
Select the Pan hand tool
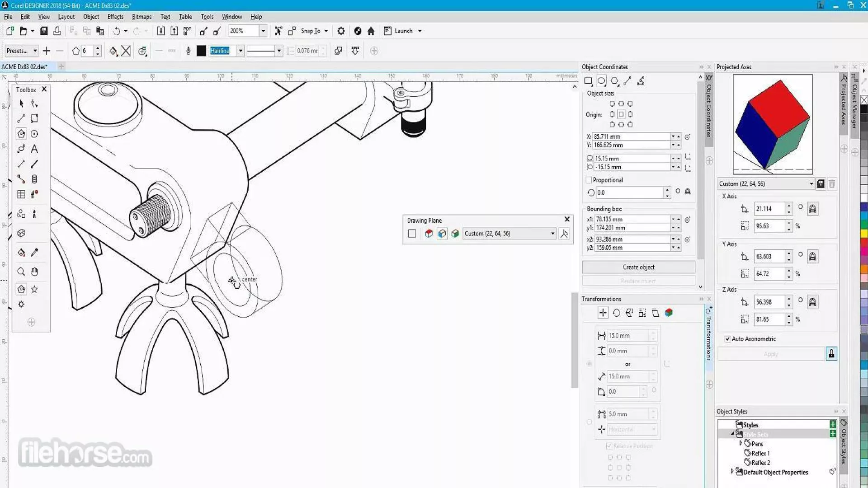click(35, 272)
